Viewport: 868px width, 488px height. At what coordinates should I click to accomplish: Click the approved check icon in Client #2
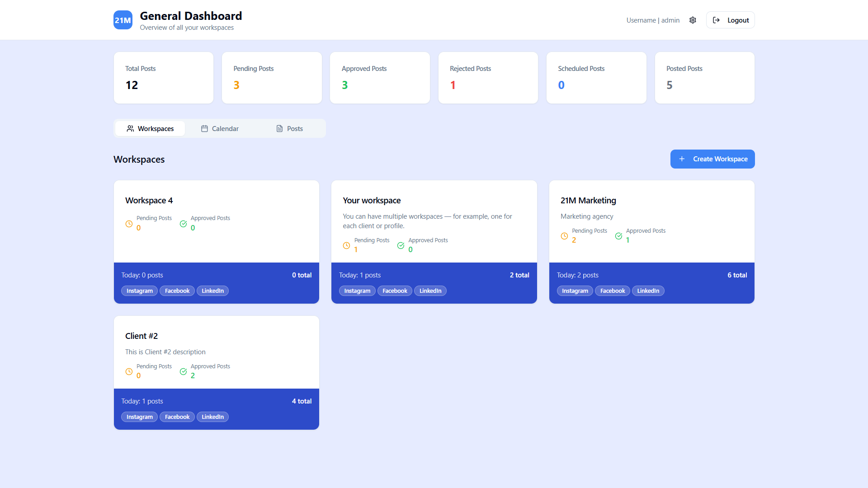(183, 371)
